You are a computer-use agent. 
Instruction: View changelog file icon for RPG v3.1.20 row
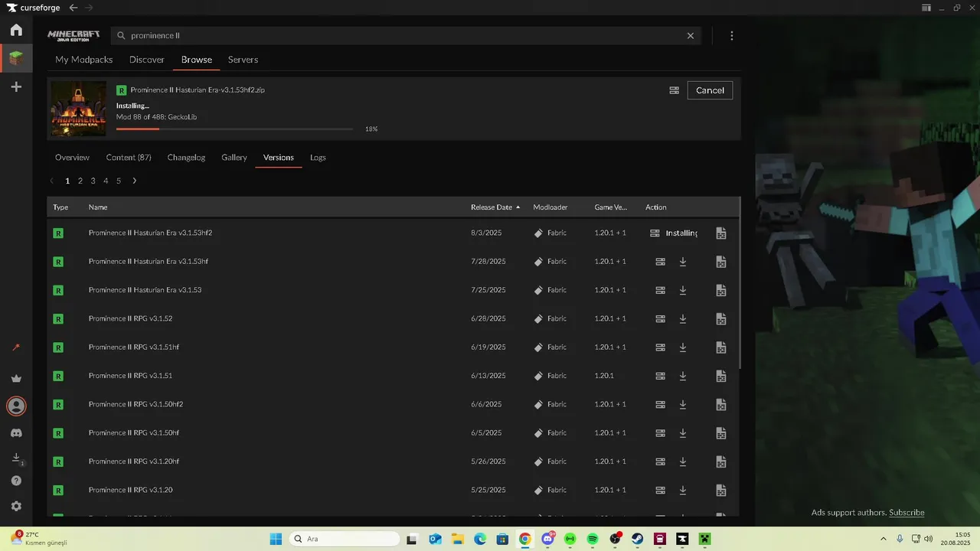pyautogui.click(x=720, y=490)
